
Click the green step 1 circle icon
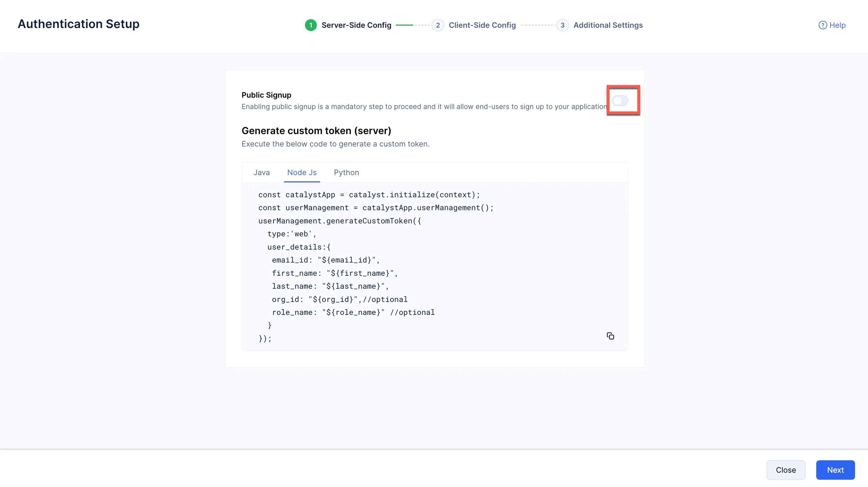[x=311, y=25]
